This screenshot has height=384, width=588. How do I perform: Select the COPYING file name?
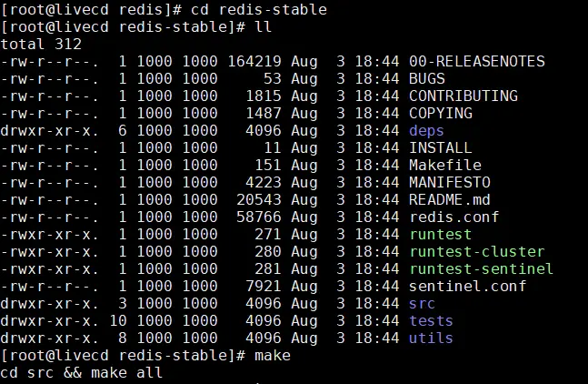pos(441,113)
